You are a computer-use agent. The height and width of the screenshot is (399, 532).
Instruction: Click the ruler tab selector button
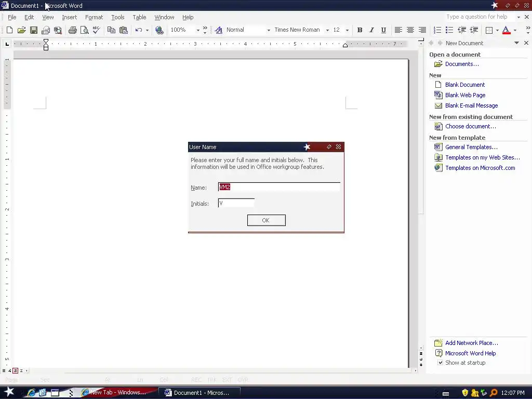click(x=7, y=44)
